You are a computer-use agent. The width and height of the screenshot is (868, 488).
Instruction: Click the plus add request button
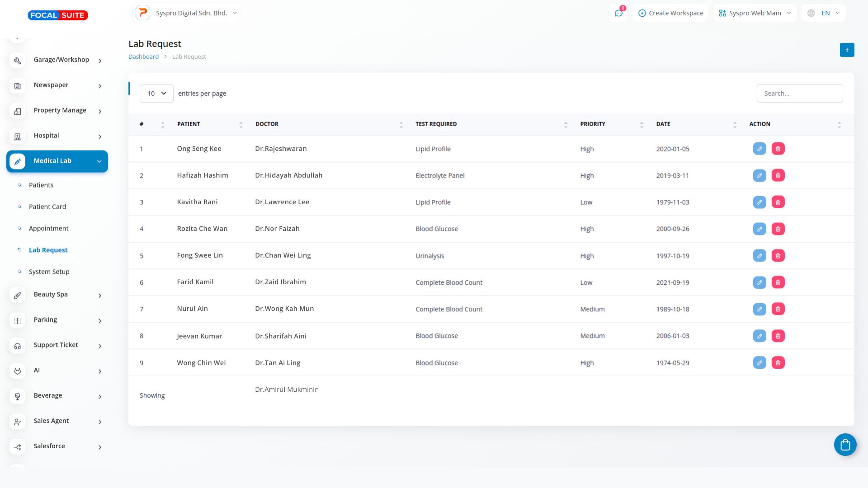click(847, 50)
